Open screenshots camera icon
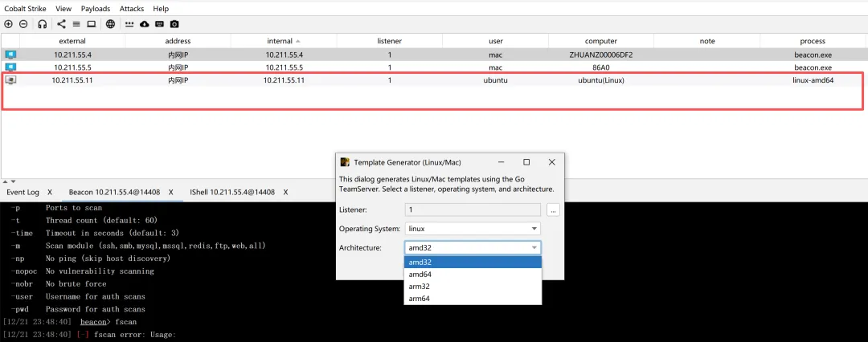This screenshot has height=342, width=868. [x=174, y=24]
